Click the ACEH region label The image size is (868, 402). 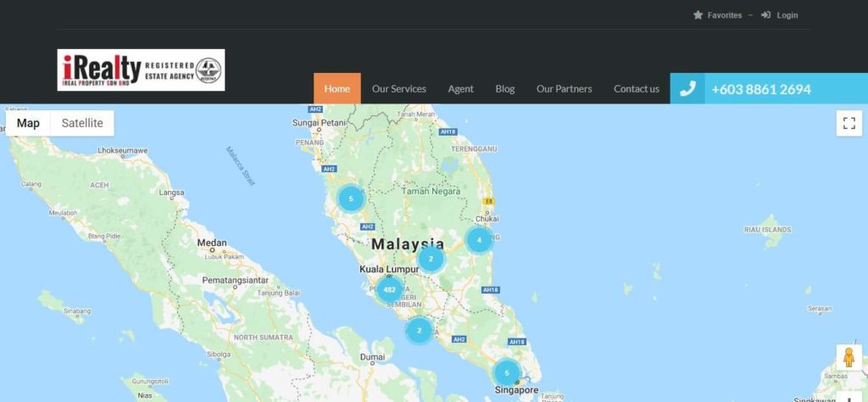100,185
